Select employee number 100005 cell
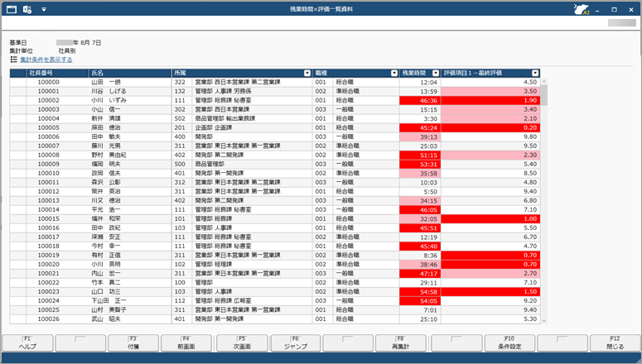 [x=57, y=127]
